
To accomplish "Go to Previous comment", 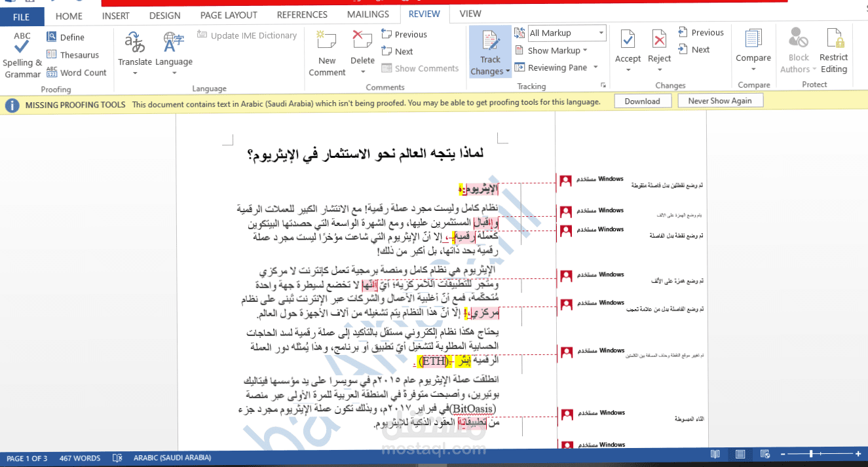I will point(404,35).
